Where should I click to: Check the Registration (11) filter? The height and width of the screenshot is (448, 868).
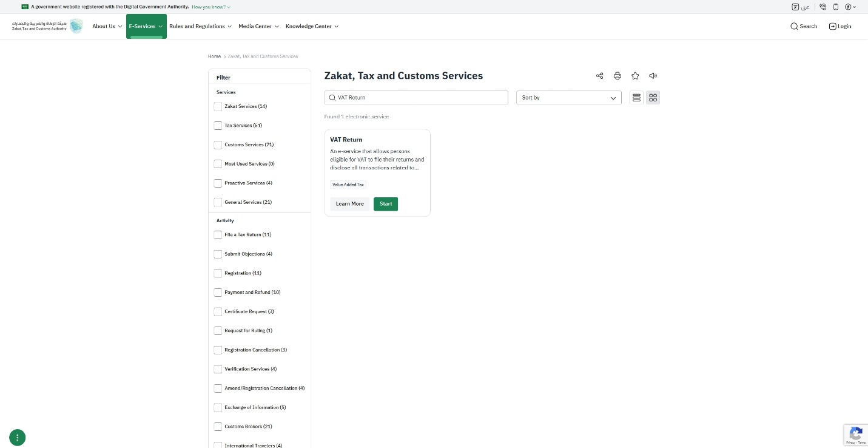tap(218, 273)
